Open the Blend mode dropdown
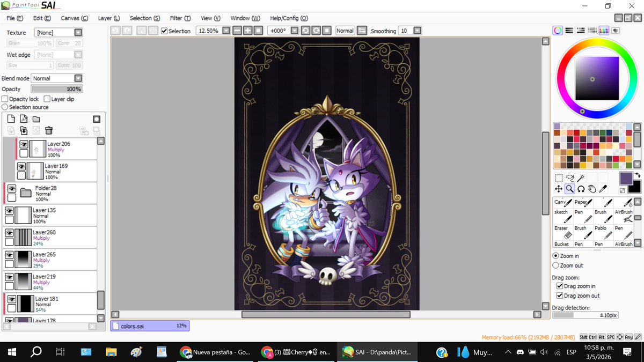 point(78,78)
